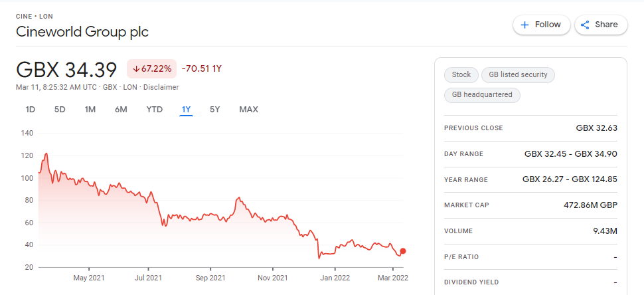Viewport: 644px width, 295px height.
Task: Click the 67.22% down change badge
Action: point(151,69)
